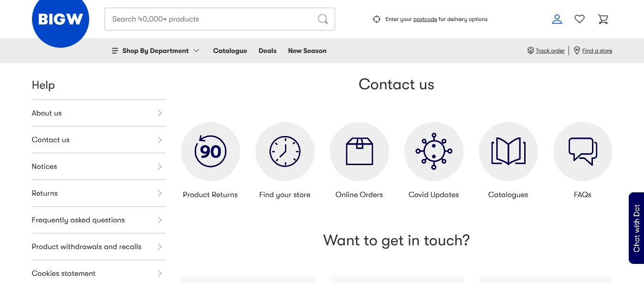The width and height of the screenshot is (644, 283).
Task: Open FAQs using the speech bubble icon
Action: point(582,151)
